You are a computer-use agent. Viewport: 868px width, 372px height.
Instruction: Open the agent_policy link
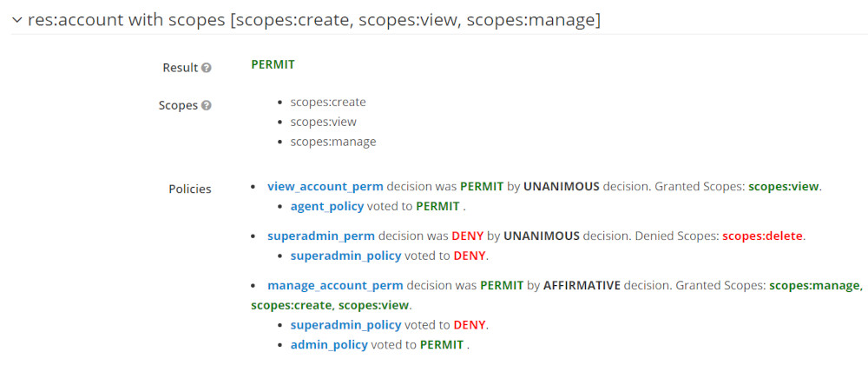327,206
